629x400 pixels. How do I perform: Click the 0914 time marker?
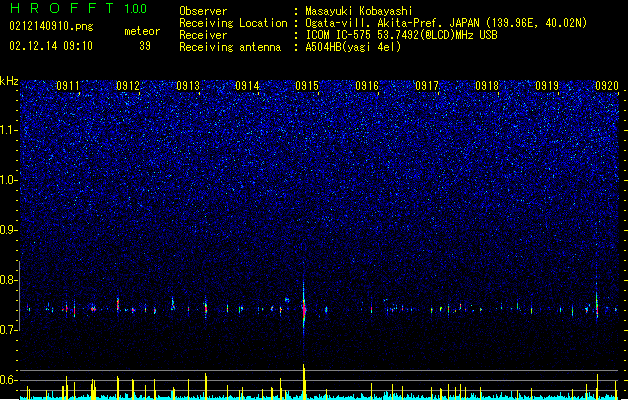click(247, 86)
